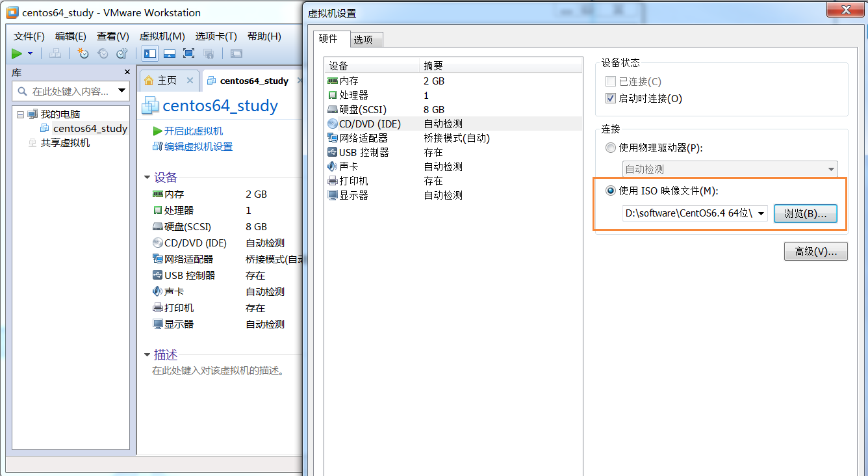The height and width of the screenshot is (476, 868).
Task: Click the 浏览(B)... browse button
Action: [x=806, y=213]
